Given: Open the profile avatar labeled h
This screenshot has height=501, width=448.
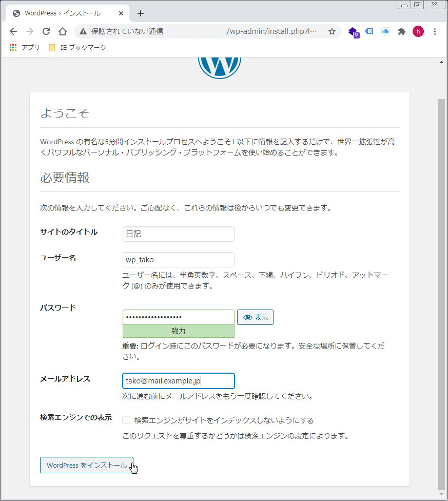Looking at the screenshot, I should click(x=418, y=31).
